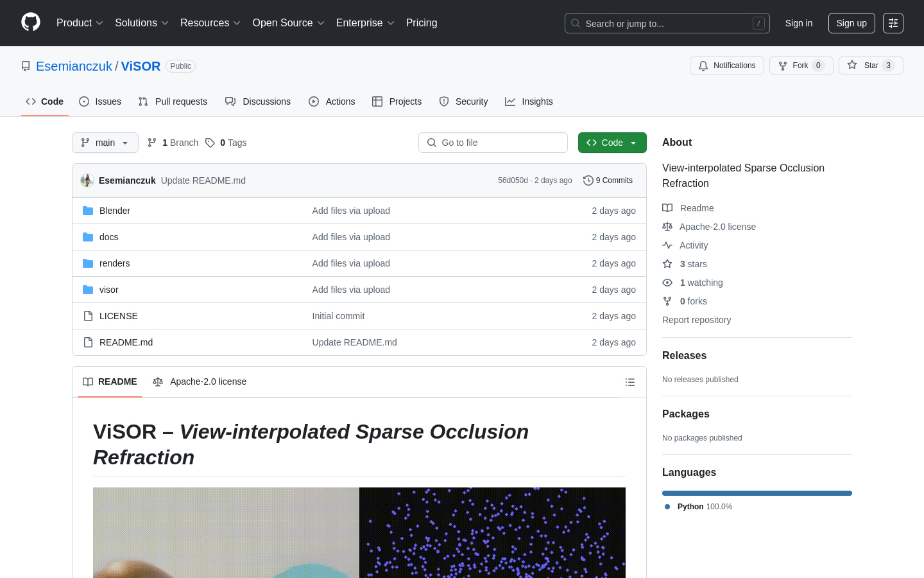The image size is (924, 578).
Task: Open the Projects tab
Action: 397,101
